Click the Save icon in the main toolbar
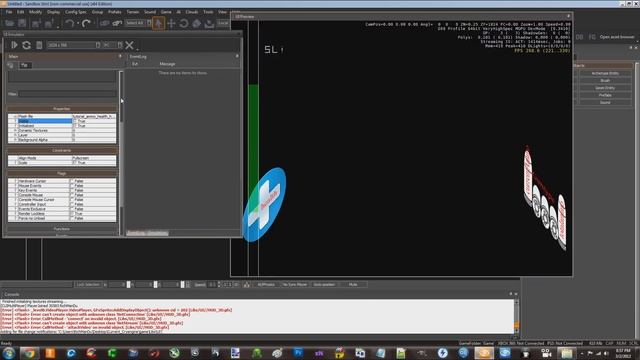This screenshot has height=360, width=640. (22, 23)
